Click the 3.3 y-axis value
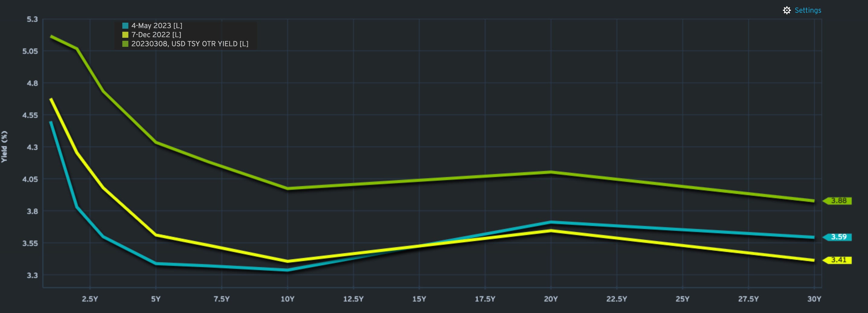 coord(32,275)
